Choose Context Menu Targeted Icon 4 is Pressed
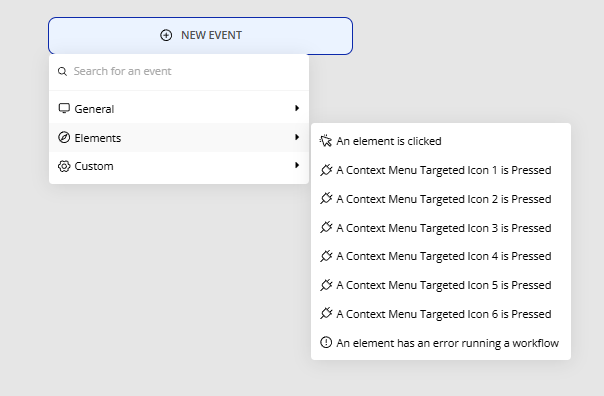This screenshot has height=396, width=604. click(x=441, y=256)
